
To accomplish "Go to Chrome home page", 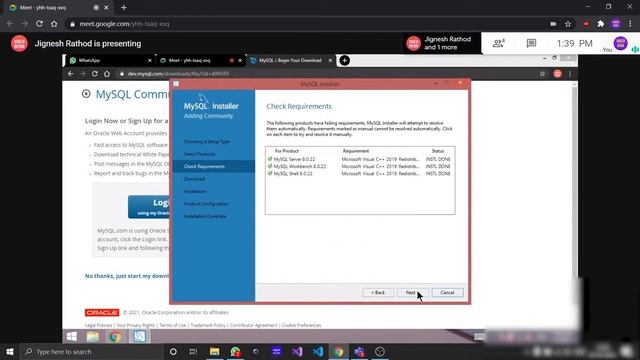I will (x=54, y=24).
